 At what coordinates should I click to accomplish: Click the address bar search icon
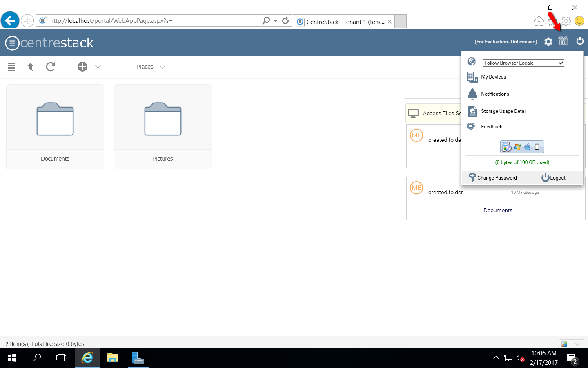coord(266,20)
